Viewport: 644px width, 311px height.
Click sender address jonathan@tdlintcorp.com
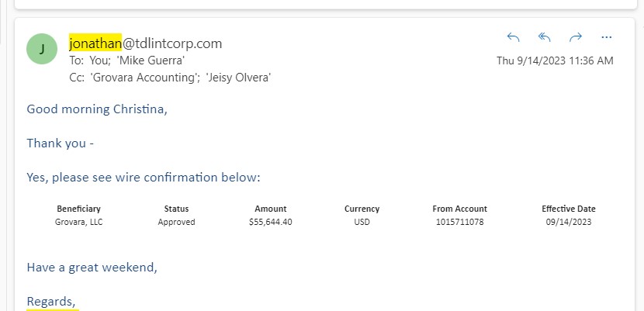(145, 43)
